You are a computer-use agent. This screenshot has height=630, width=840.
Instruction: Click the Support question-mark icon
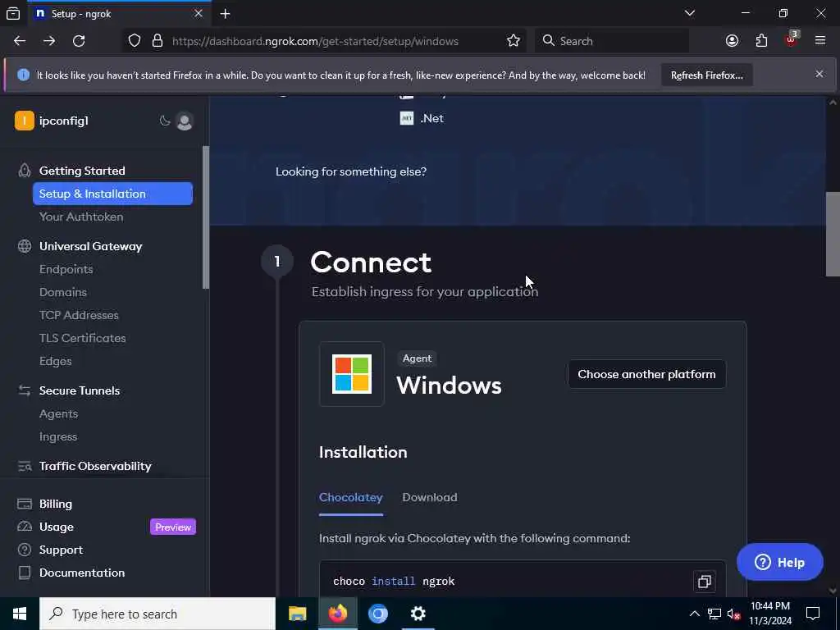coord(25,550)
